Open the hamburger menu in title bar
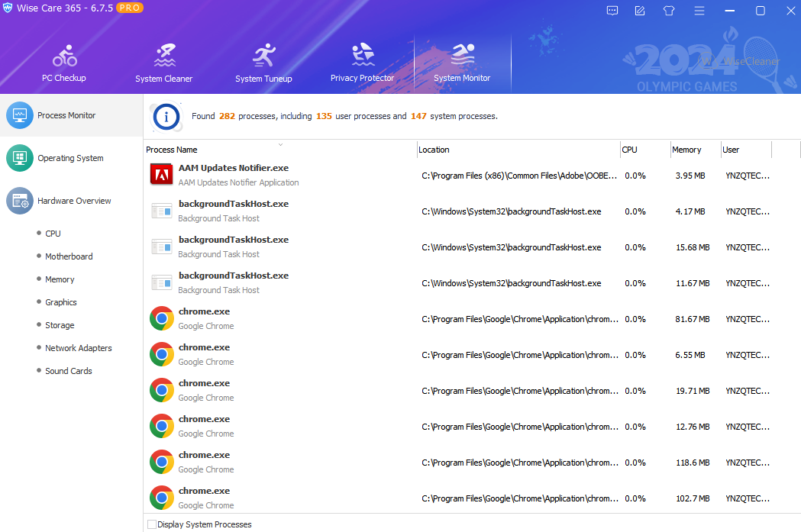The image size is (801, 532). (x=699, y=11)
